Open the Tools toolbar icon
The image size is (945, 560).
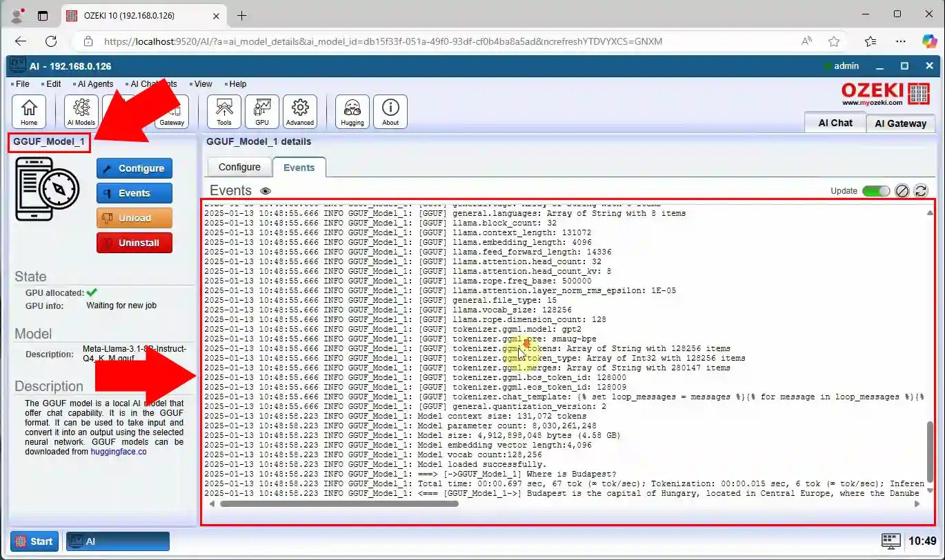pyautogui.click(x=224, y=112)
